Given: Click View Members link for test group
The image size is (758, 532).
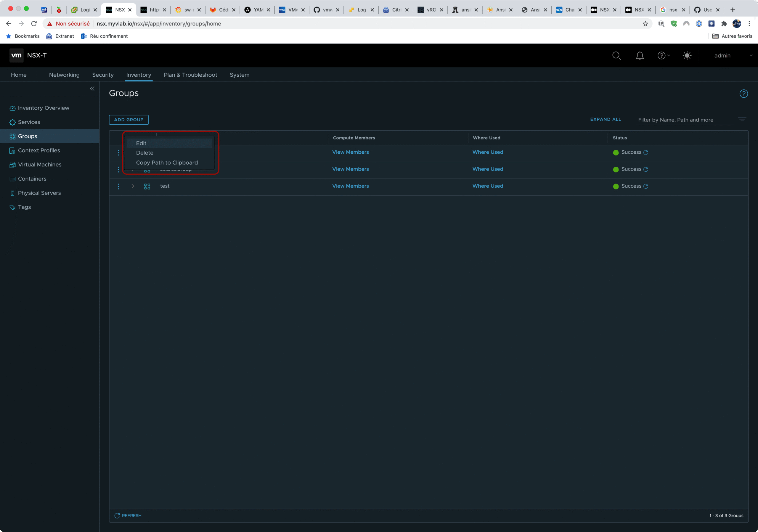Looking at the screenshot, I should click(350, 186).
